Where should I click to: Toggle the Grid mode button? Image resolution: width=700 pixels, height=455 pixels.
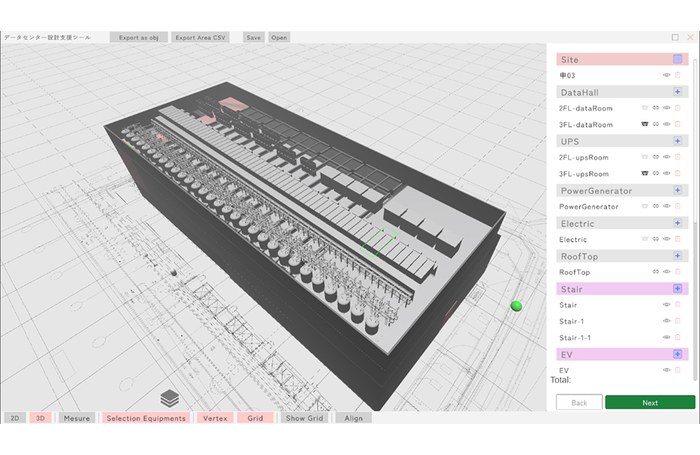tap(255, 418)
